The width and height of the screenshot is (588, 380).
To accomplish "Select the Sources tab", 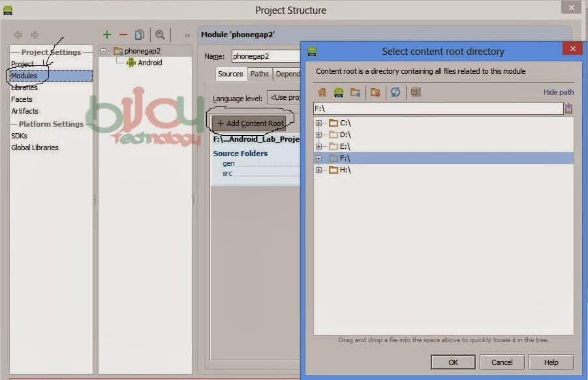I will coord(230,74).
